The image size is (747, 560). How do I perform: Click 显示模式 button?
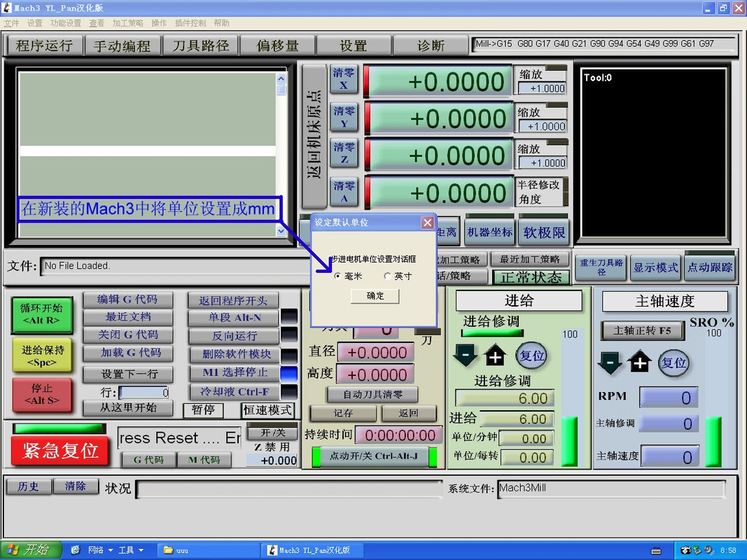[655, 267]
